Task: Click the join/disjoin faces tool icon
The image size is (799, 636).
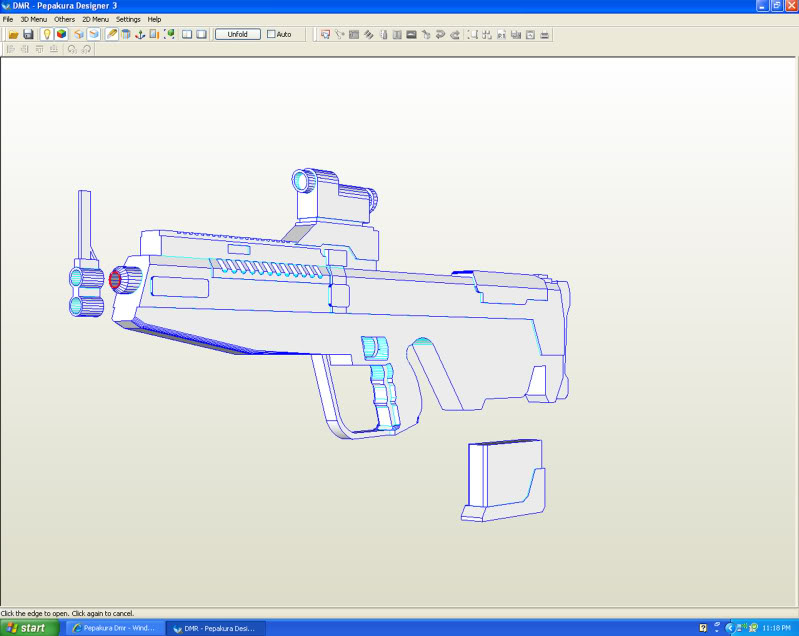Action: point(354,35)
